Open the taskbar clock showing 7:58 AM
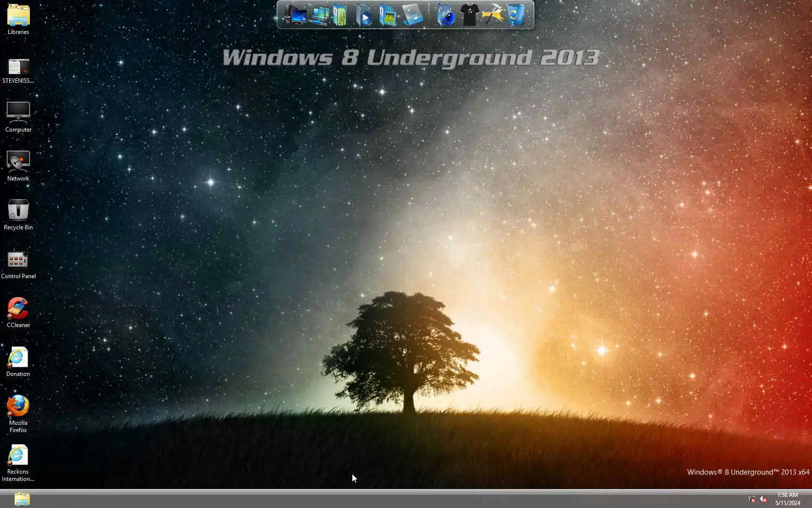This screenshot has width=812, height=508. pyautogui.click(x=787, y=499)
